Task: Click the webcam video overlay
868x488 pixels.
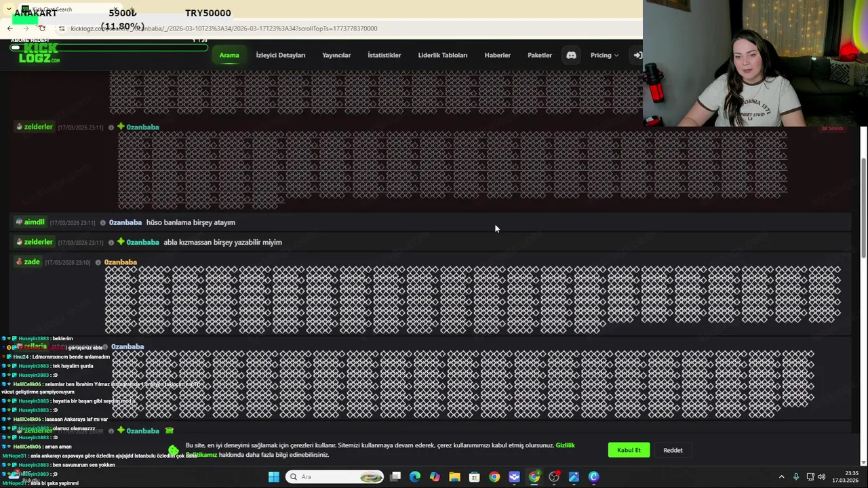Action: [x=755, y=63]
